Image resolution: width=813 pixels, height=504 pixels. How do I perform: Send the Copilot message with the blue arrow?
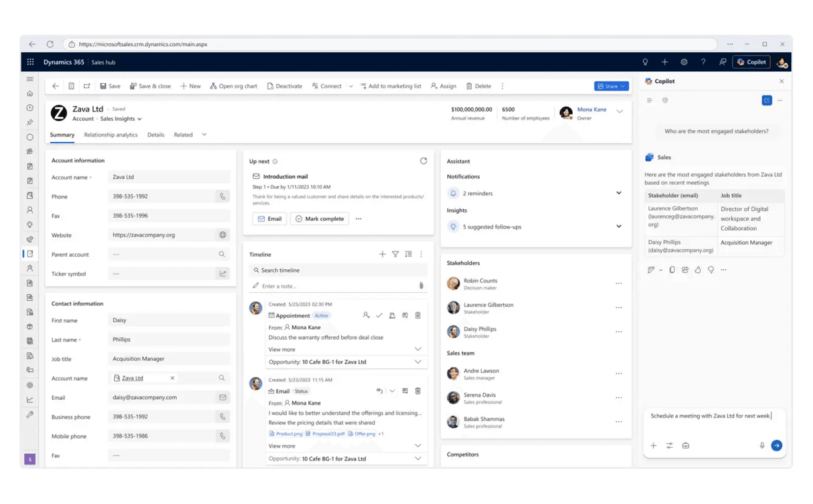pyautogui.click(x=777, y=445)
